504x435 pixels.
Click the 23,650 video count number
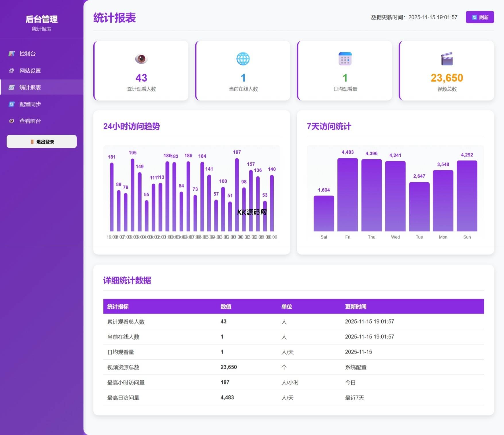(x=447, y=78)
